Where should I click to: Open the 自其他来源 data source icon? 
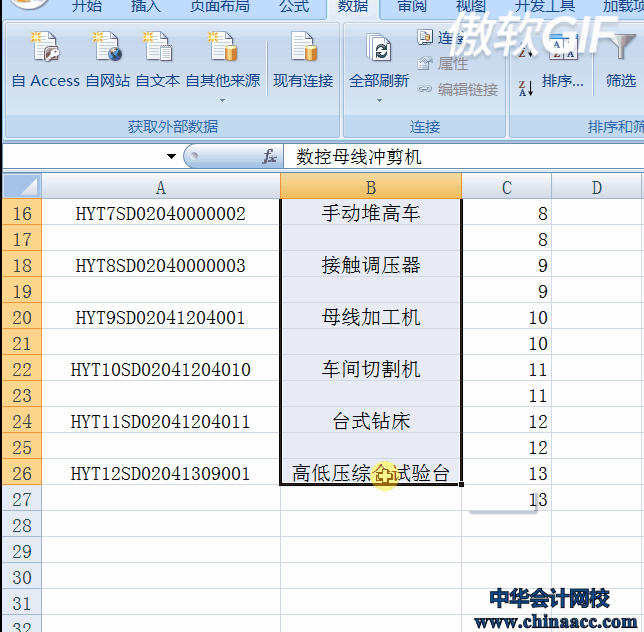point(223,60)
